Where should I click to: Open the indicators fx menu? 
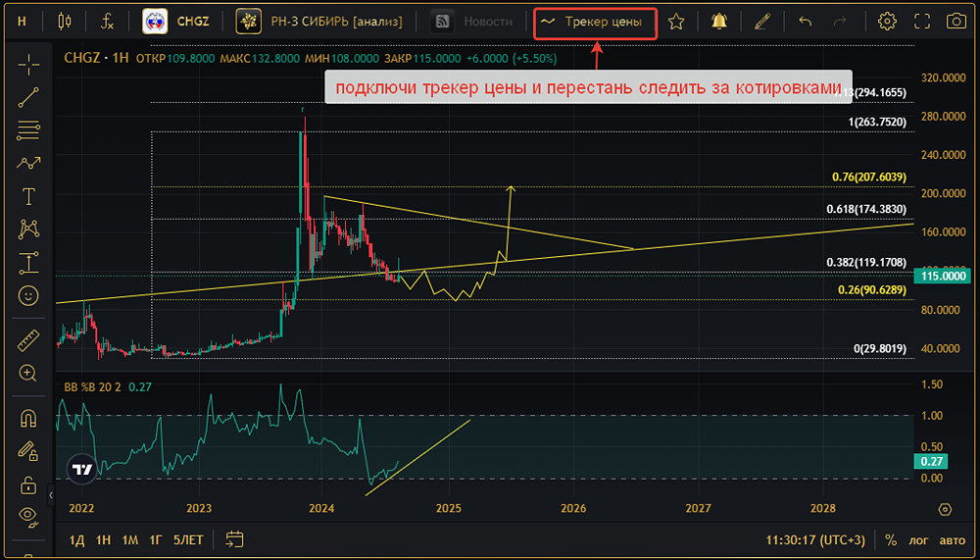tap(108, 22)
